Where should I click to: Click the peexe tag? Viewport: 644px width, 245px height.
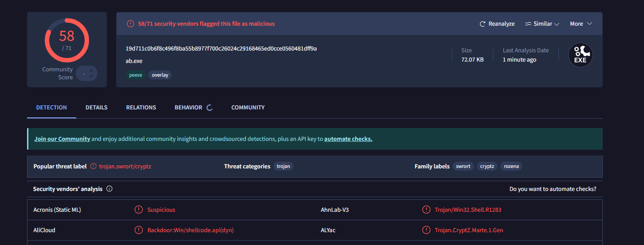pyautogui.click(x=136, y=75)
